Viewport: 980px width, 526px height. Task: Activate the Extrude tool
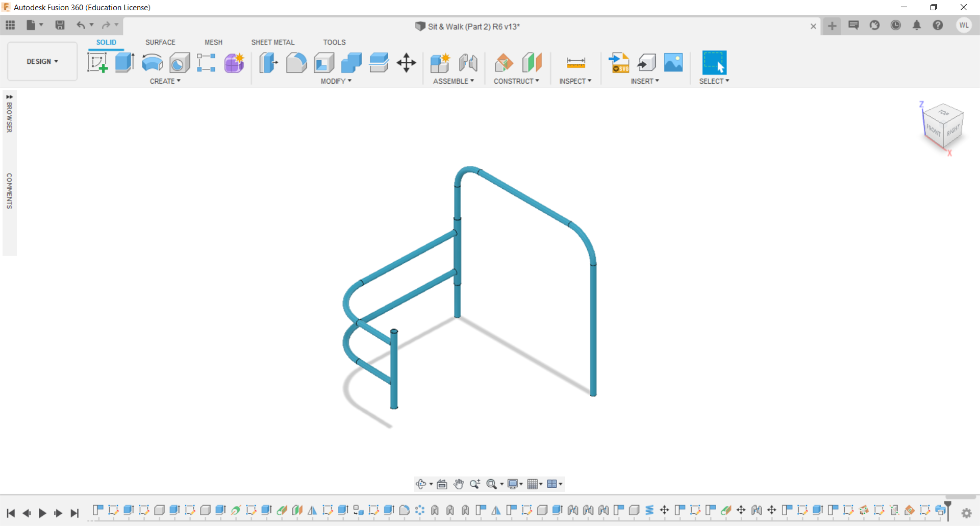point(124,62)
